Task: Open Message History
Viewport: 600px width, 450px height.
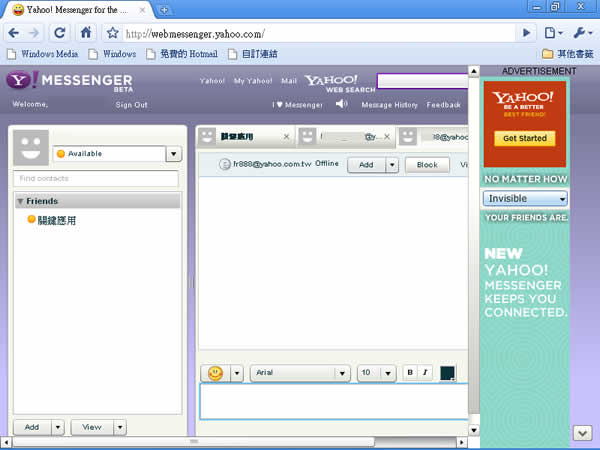Action: coord(390,104)
